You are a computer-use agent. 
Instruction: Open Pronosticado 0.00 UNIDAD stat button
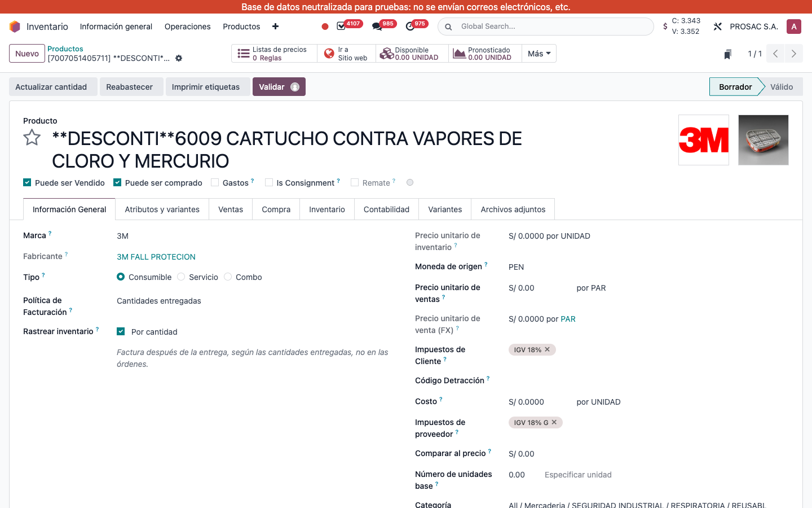pos(485,54)
